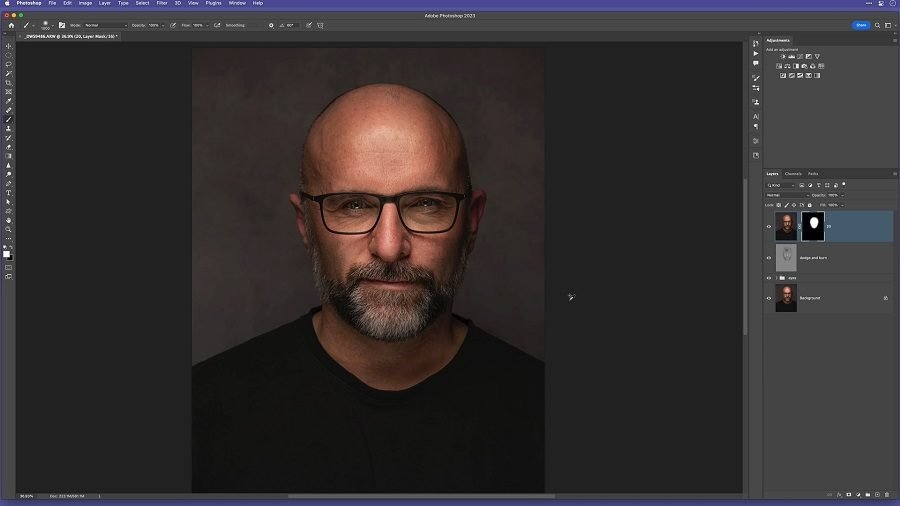This screenshot has height=506, width=900.
Task: Toggle pressure for opacity in options bar
Action: pyautogui.click(x=173, y=25)
